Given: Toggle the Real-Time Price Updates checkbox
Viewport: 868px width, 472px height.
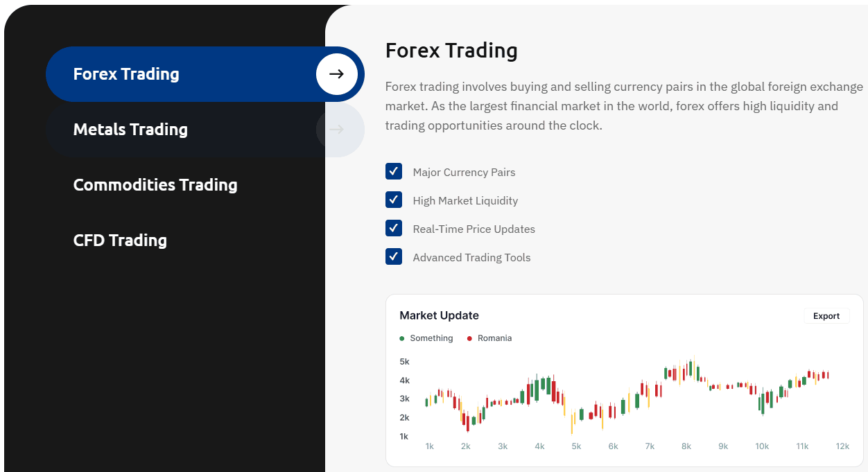Looking at the screenshot, I should pyautogui.click(x=394, y=229).
